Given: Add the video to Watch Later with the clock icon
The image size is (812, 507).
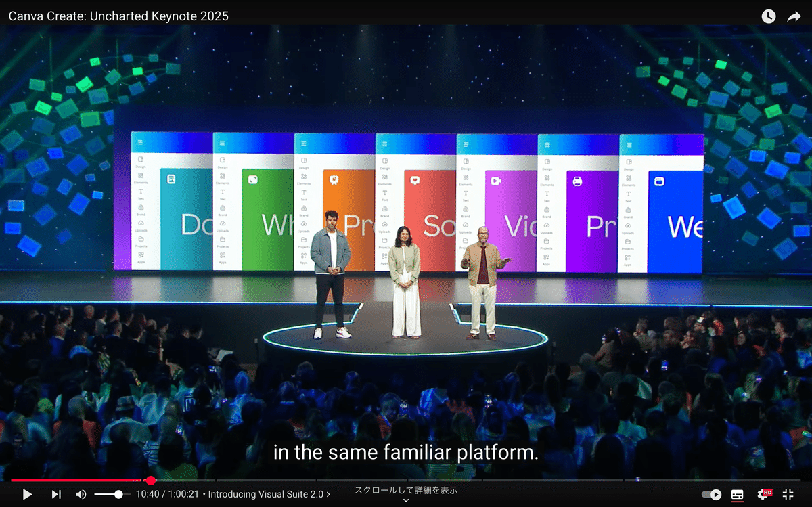Looking at the screenshot, I should [x=769, y=16].
